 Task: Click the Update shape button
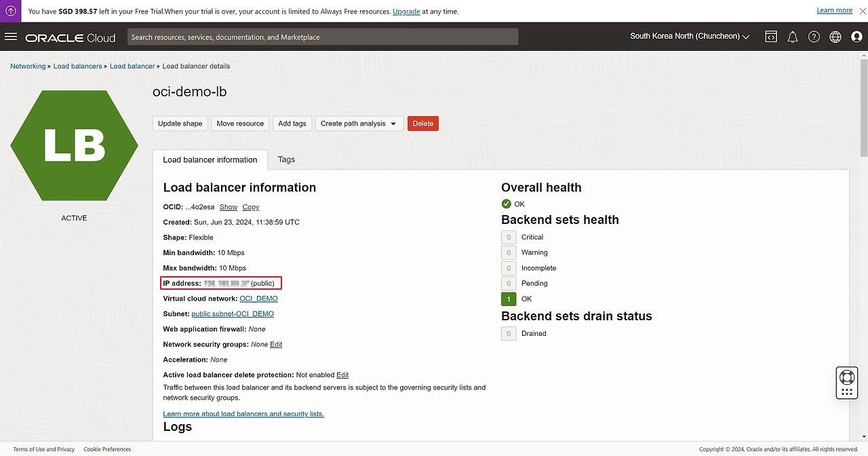coord(180,123)
